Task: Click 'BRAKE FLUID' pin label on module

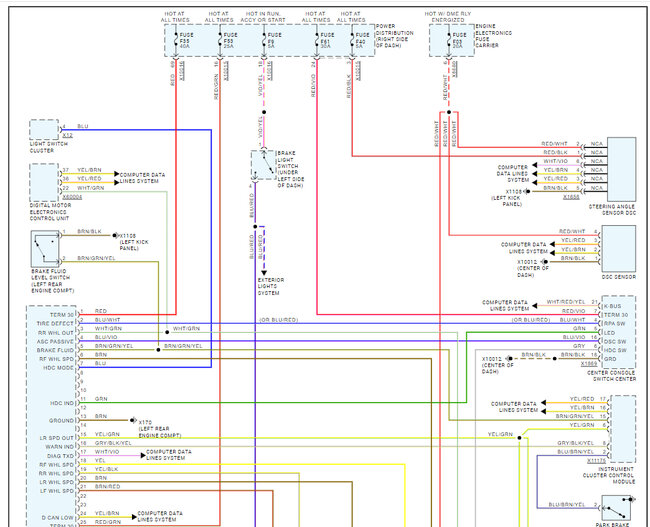Action: (x=55, y=350)
